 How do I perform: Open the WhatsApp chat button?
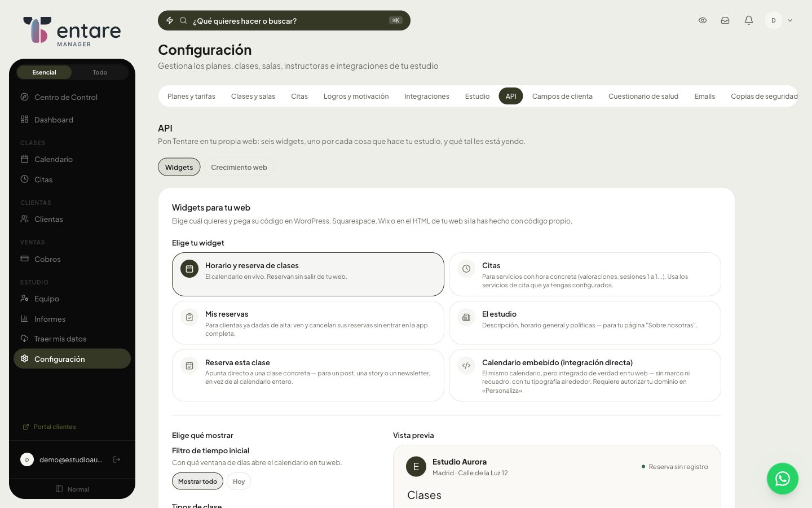[783, 479]
